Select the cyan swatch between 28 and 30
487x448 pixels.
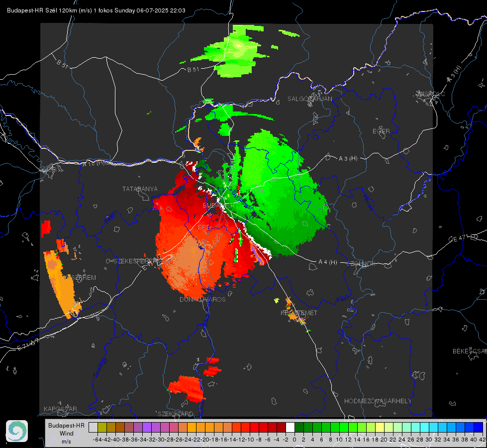[425, 428]
